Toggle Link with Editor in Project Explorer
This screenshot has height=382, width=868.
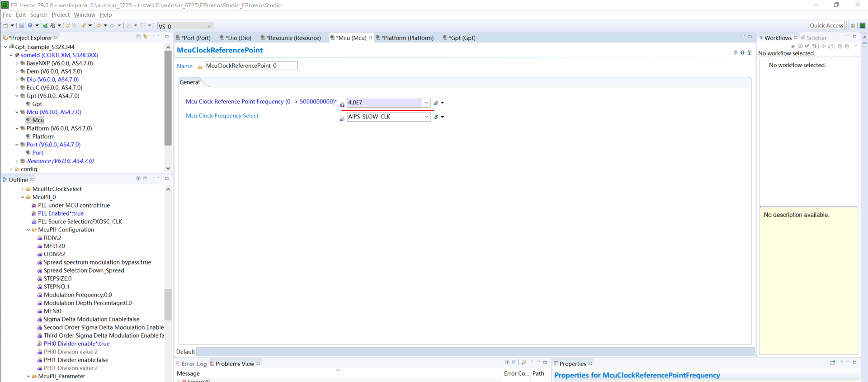(x=146, y=37)
